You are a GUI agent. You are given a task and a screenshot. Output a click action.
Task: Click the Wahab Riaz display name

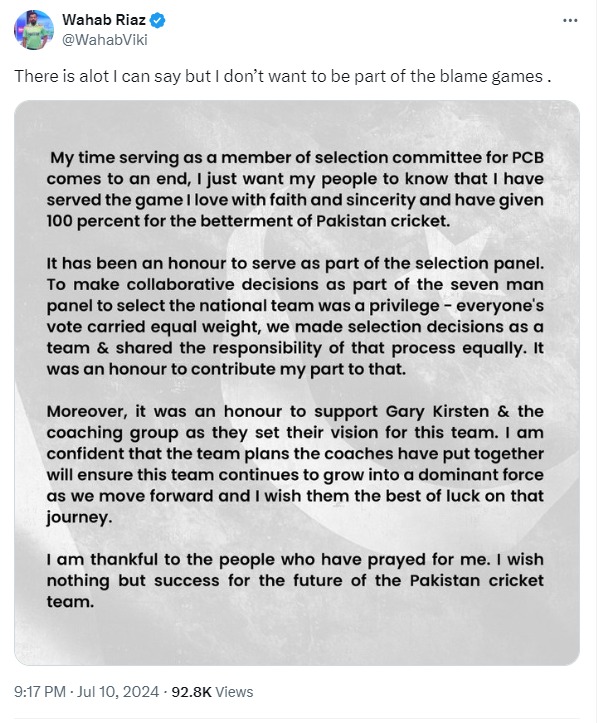pos(104,20)
